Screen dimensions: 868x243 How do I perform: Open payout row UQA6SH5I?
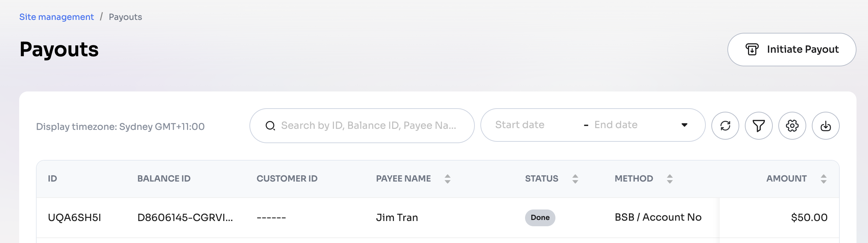coord(74,218)
